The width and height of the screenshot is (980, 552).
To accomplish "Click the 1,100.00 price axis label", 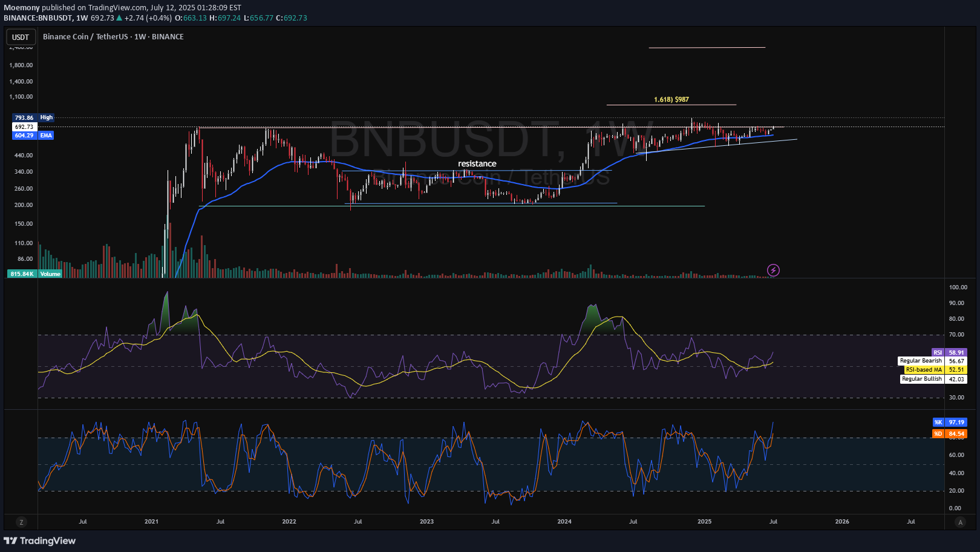I will [21, 97].
